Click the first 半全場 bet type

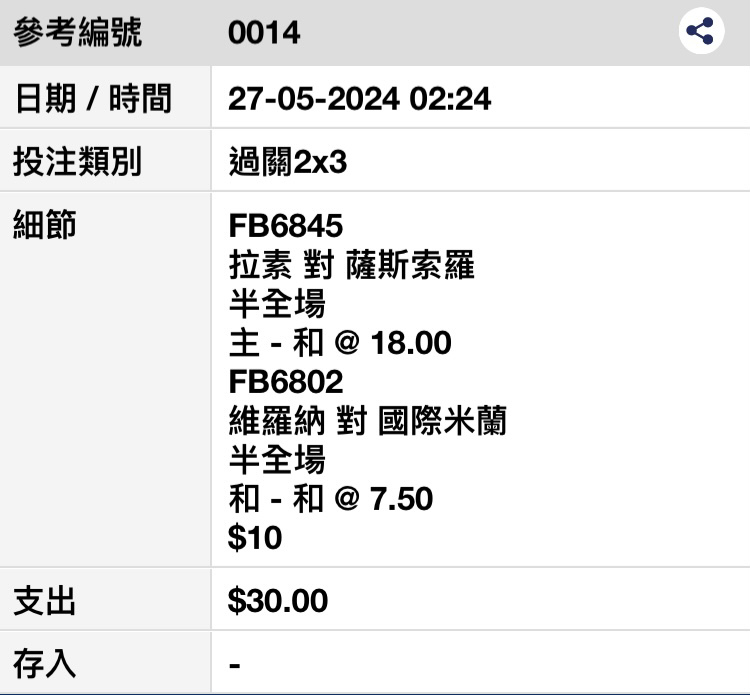(x=277, y=304)
